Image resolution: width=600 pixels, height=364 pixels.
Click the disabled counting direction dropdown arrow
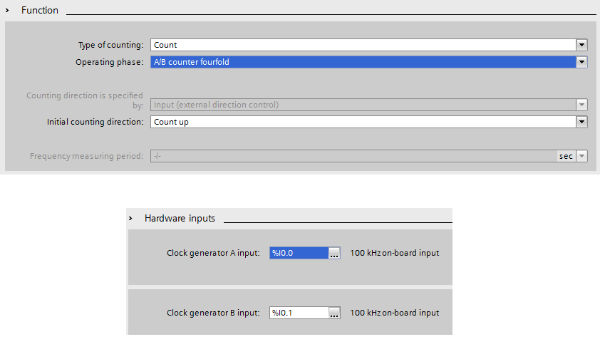[581, 105]
